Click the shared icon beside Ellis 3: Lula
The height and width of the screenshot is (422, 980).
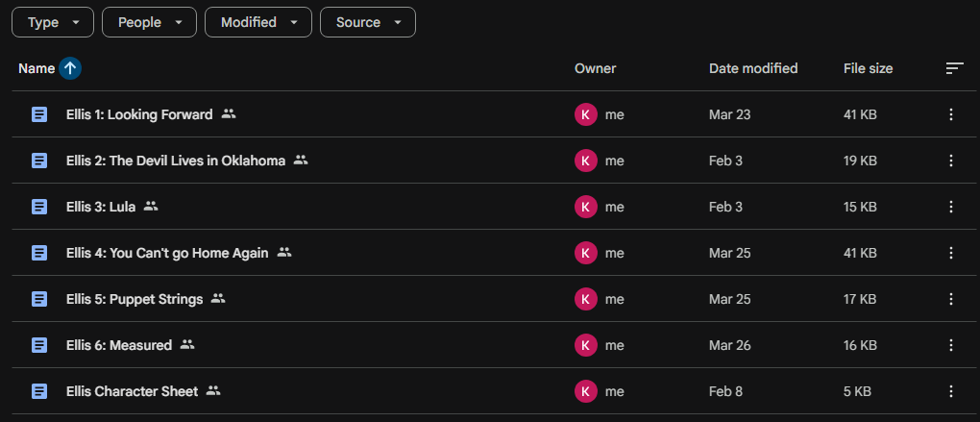click(x=151, y=207)
